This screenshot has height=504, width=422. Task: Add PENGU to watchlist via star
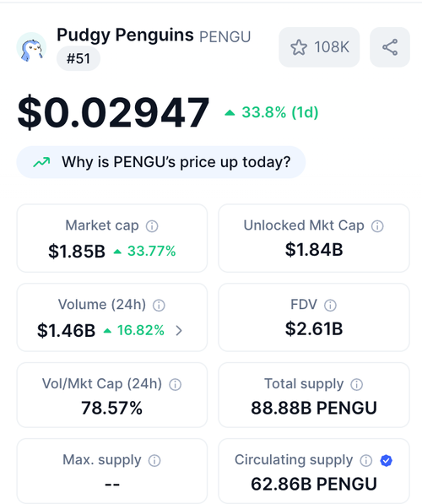click(x=319, y=47)
